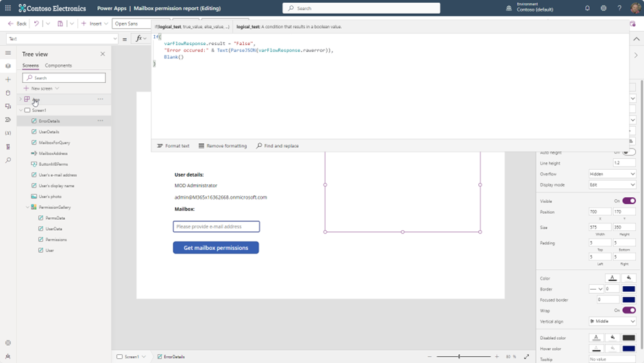Image resolution: width=644 pixels, height=363 pixels.
Task: Toggle the Visible switch
Action: coord(629,201)
